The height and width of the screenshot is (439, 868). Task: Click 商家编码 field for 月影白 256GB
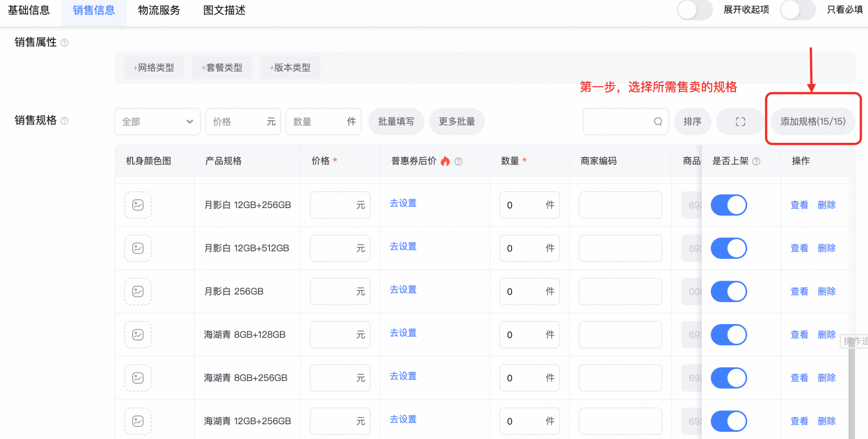click(x=620, y=292)
